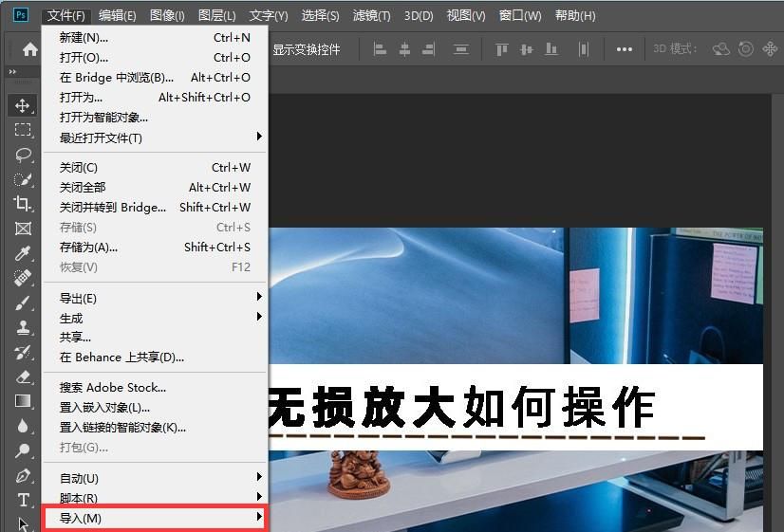Expand the 自动(U) submenu
Screen dimensions: 784x532
[x=155, y=478]
